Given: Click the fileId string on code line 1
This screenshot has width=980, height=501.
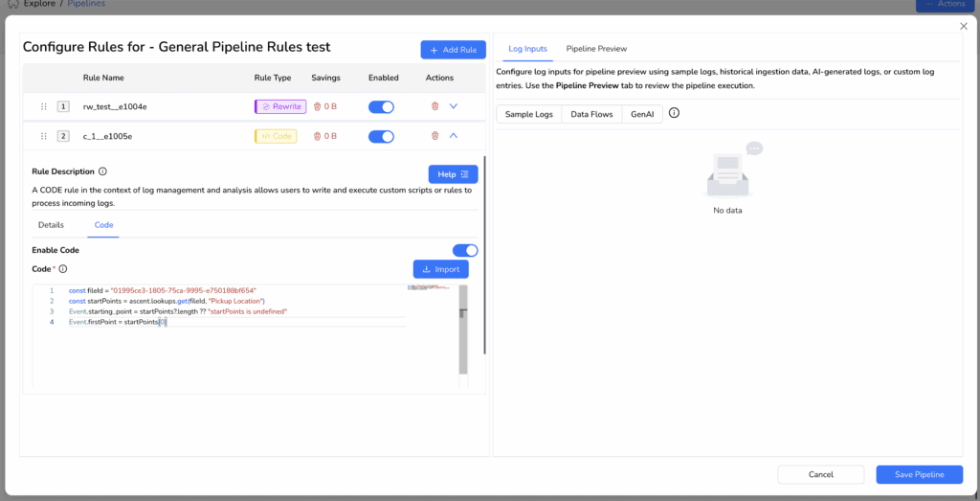Looking at the screenshot, I should 184,291.
